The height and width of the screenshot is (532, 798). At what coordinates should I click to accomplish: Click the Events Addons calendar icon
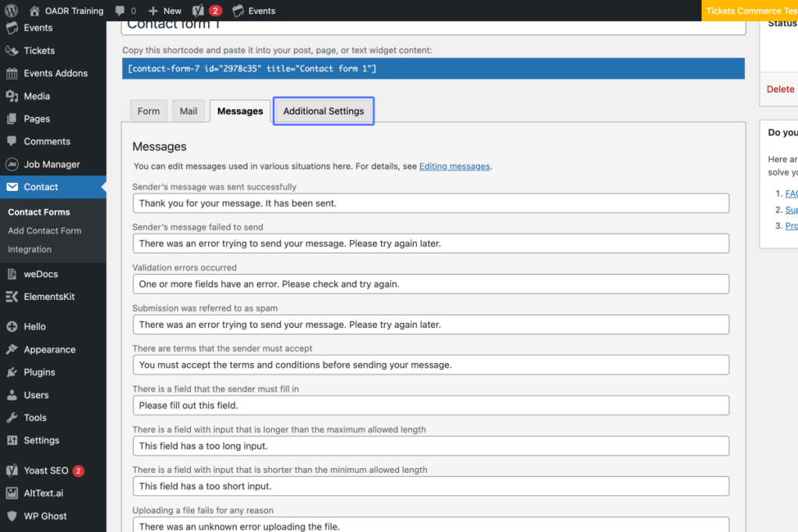click(12, 73)
